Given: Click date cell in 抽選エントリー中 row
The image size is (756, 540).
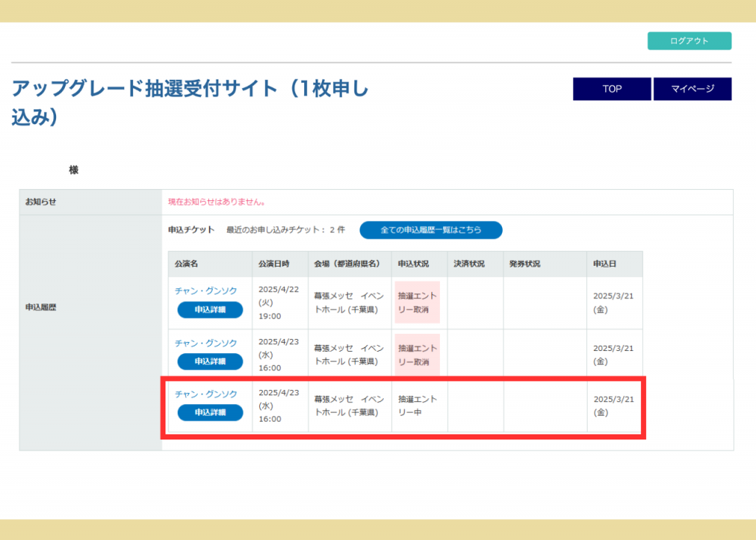Looking at the screenshot, I should (x=278, y=406).
